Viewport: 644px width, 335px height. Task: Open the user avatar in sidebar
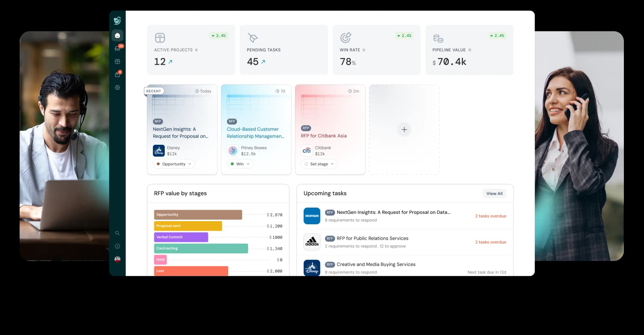(117, 259)
